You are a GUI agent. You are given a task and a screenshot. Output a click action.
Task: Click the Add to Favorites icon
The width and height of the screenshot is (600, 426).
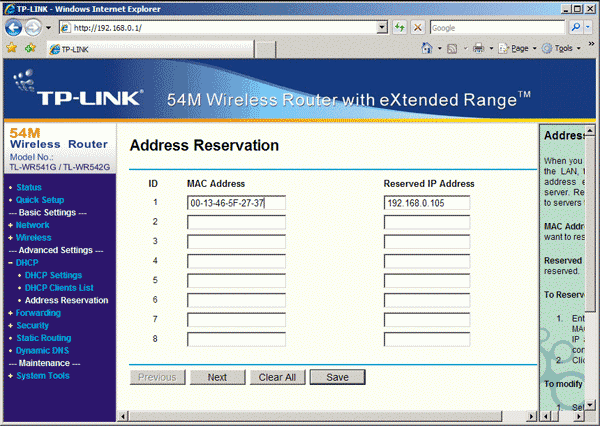[x=30, y=48]
